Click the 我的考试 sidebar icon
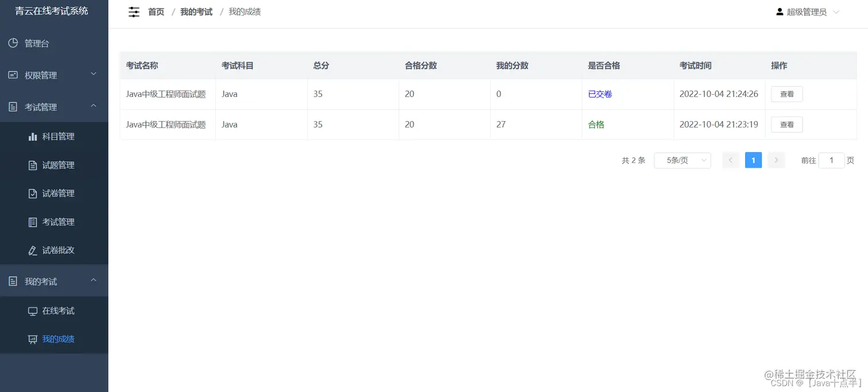868x392 pixels. [13, 281]
